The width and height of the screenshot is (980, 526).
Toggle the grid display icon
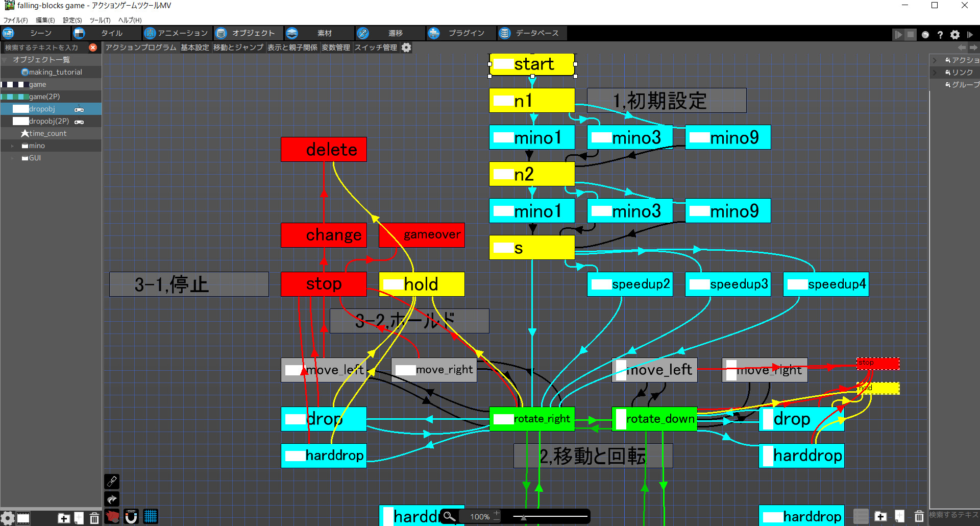151,516
